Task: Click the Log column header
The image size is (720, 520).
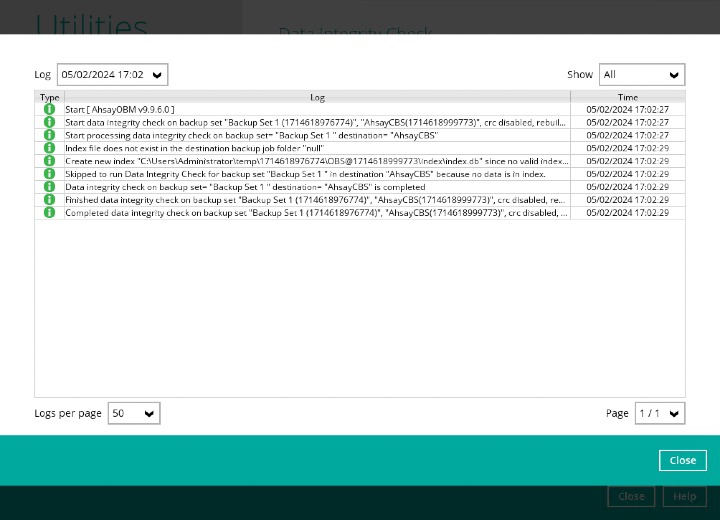Action: tap(317, 97)
